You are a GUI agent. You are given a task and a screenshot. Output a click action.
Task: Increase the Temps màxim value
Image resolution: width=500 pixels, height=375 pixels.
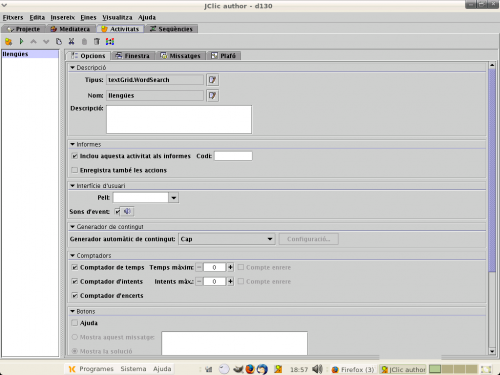pyautogui.click(x=230, y=267)
